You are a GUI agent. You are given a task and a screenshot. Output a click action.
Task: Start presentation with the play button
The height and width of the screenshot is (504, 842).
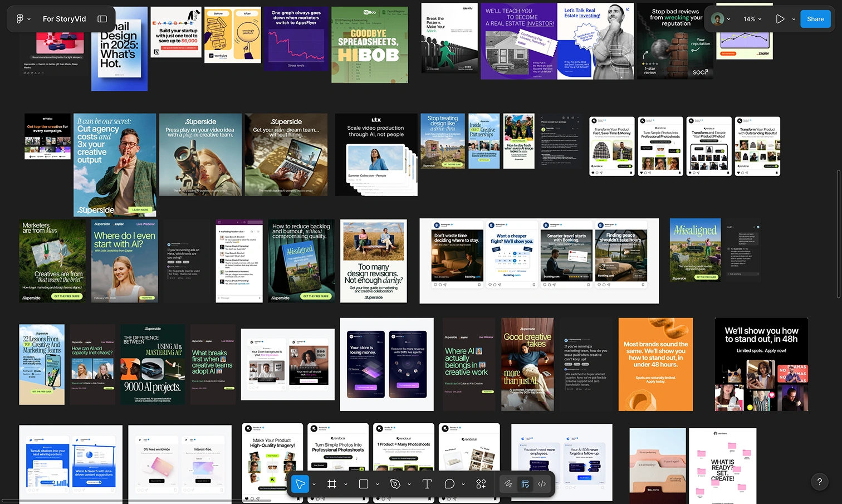coord(780,18)
